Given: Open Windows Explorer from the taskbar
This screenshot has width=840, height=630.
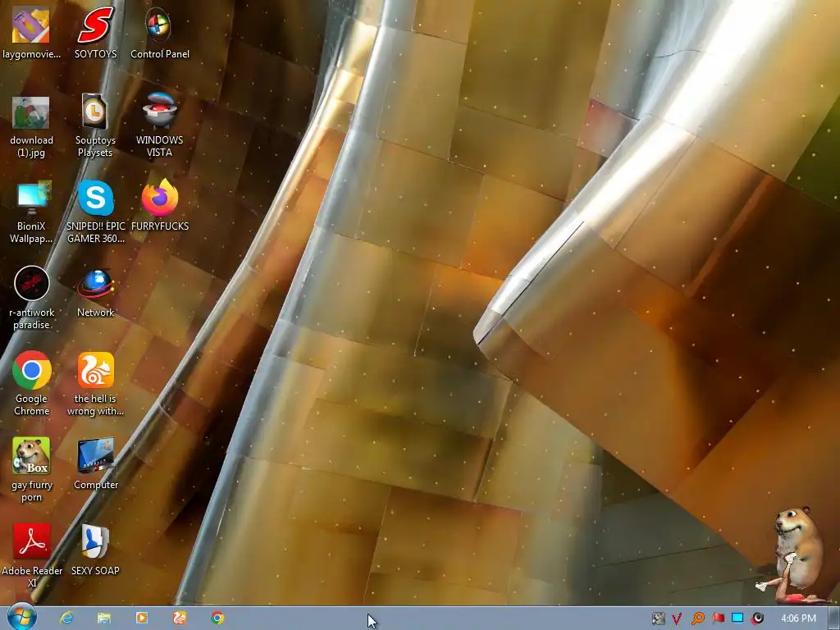Looking at the screenshot, I should (x=104, y=619).
